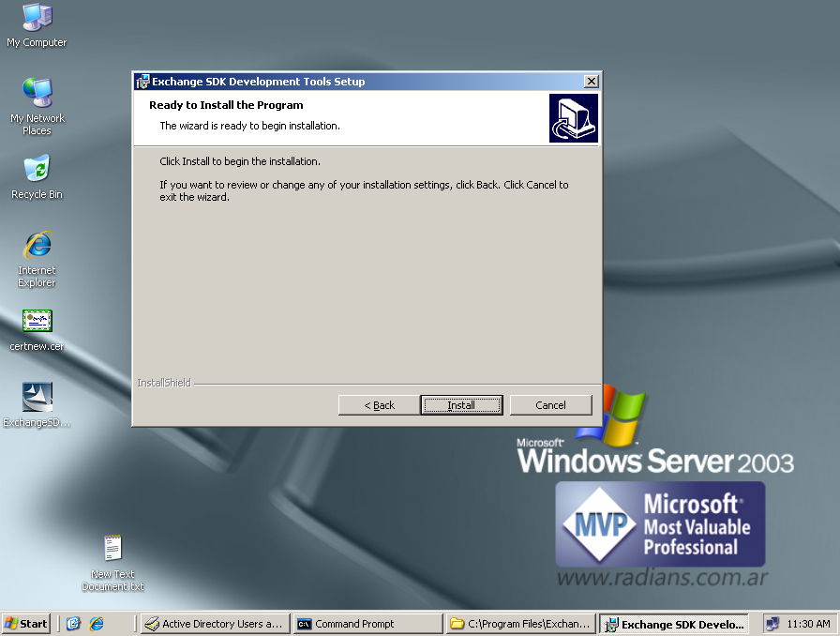Select the New Text Document.txt file

(112, 549)
